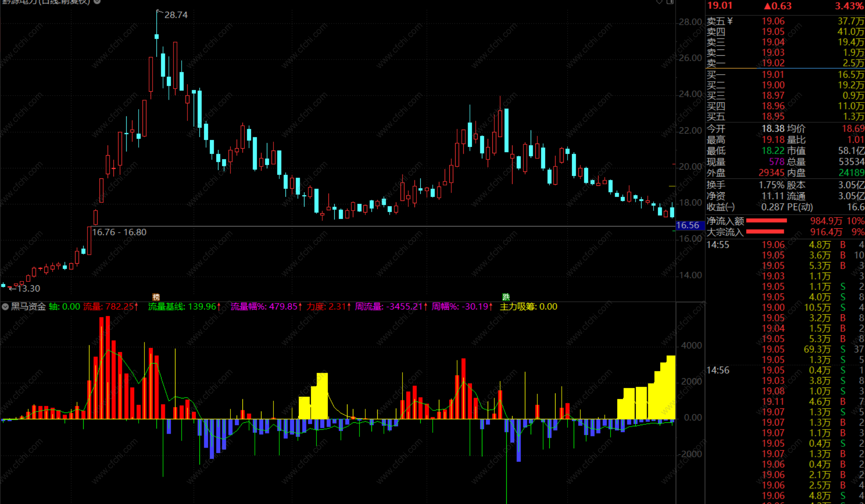
Task: Open dropdown beside stock title 日线.前复权
Action: pos(97,2)
